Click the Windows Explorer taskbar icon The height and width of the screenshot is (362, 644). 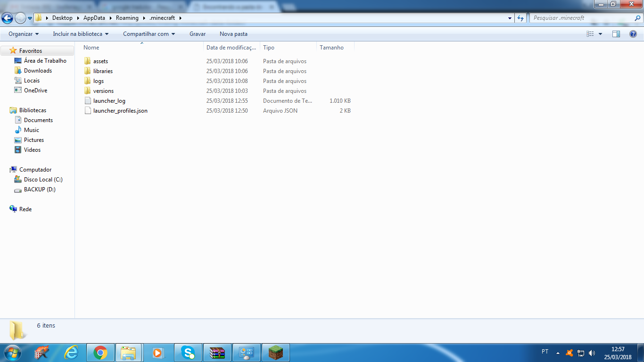(x=129, y=353)
